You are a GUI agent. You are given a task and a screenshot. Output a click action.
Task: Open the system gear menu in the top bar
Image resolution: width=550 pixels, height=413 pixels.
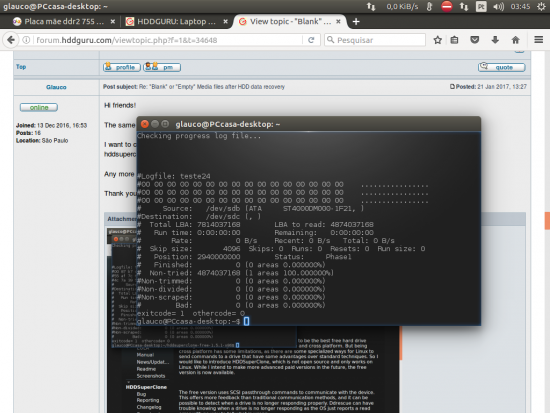tap(542, 7)
